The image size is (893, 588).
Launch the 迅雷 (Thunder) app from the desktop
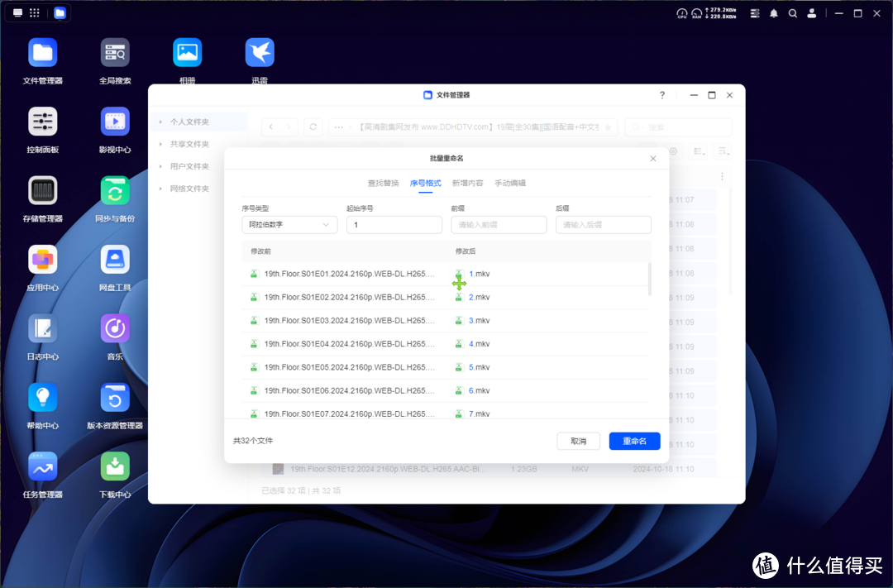259,51
